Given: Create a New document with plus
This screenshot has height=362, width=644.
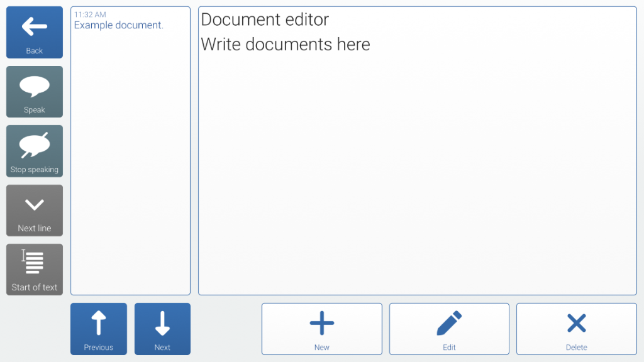Looking at the screenshot, I should pyautogui.click(x=321, y=329).
